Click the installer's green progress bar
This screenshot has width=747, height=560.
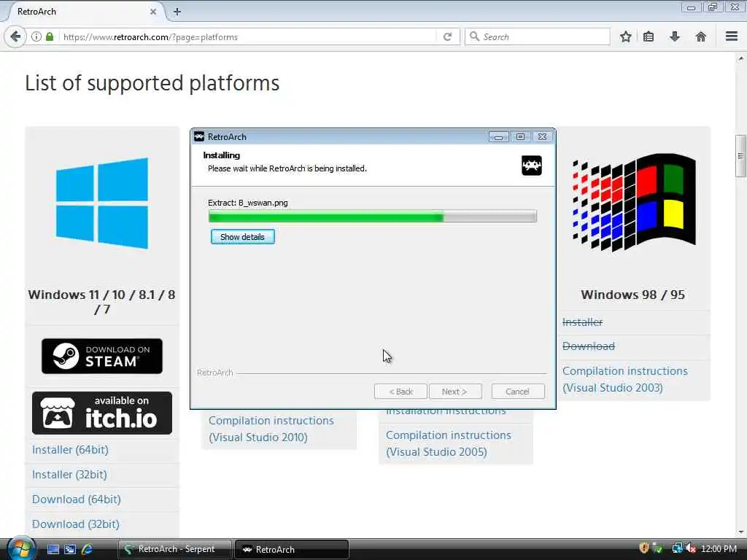tap(373, 217)
